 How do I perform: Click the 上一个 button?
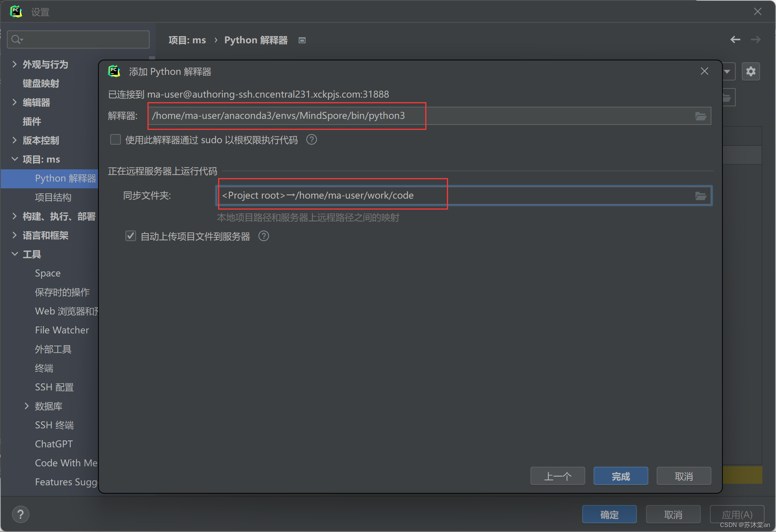coord(557,476)
